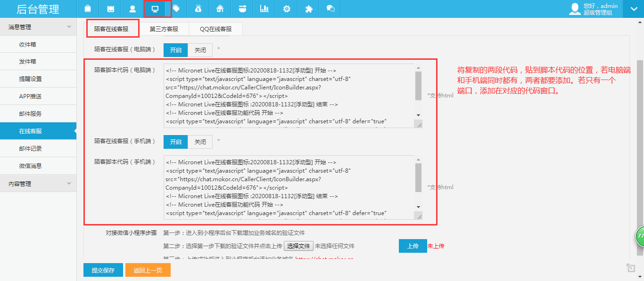This screenshot has height=281, width=644.
Task: Open 收件箱 in the sidebar
Action: [x=38, y=44]
